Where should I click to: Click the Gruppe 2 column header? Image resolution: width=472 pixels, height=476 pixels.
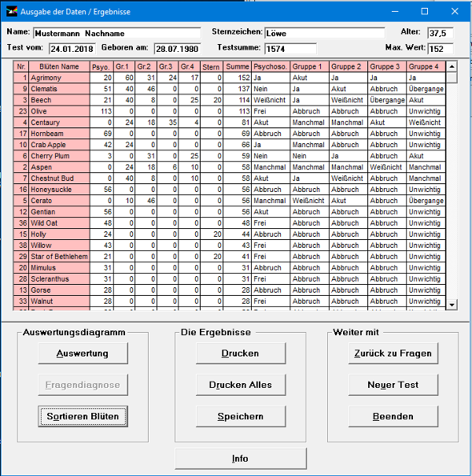pos(348,67)
